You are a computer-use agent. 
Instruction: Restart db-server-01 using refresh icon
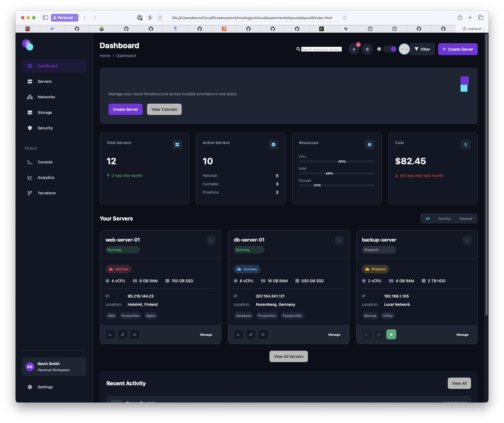[x=251, y=335]
